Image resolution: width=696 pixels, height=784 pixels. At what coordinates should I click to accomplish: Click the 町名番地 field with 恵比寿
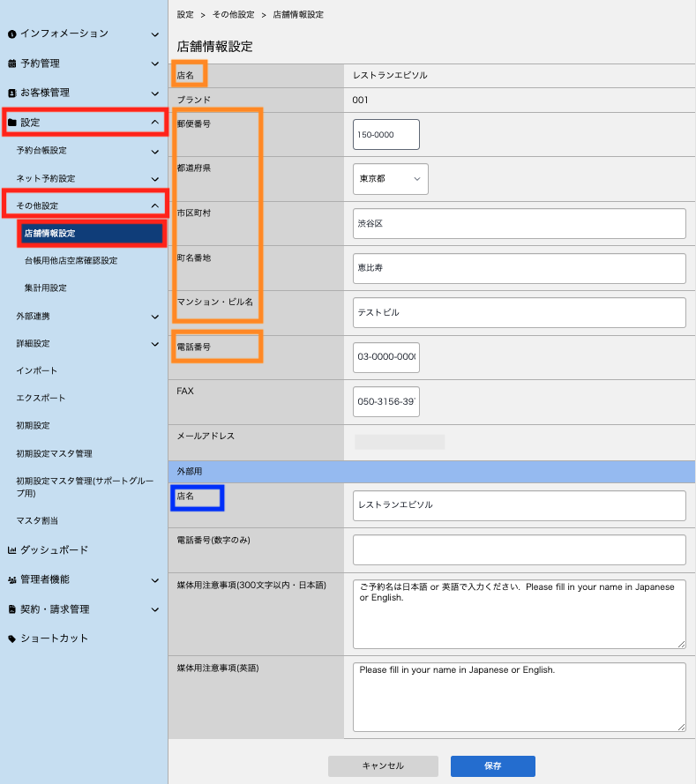(519, 268)
